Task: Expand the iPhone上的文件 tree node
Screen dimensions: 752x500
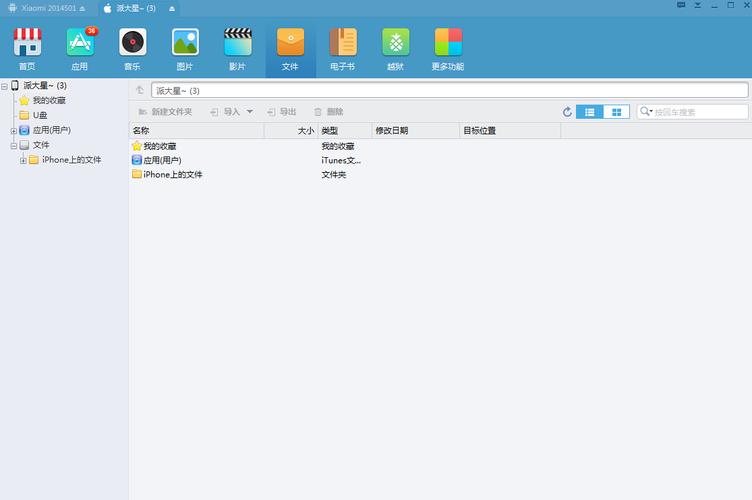Action: pyautogui.click(x=23, y=160)
